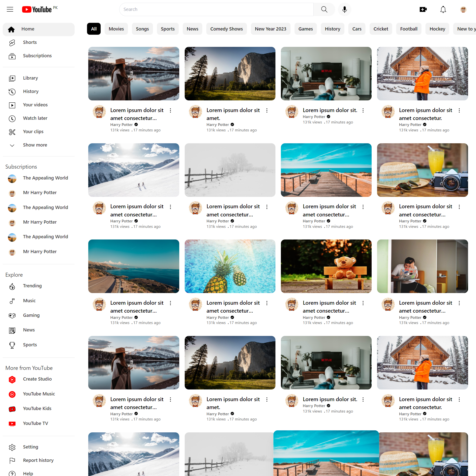Expand Show more in sidebar
Viewport: 476px width, 476px height.
(x=35, y=145)
